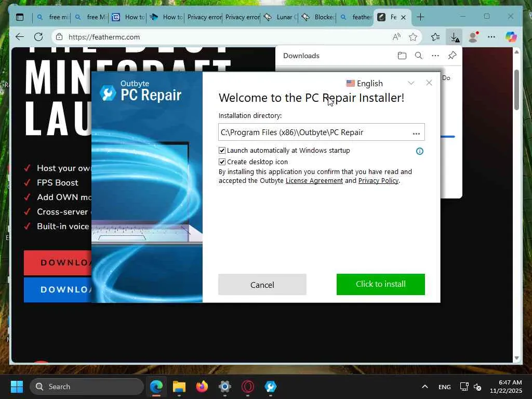Screen dimensions: 532x399
Task: Open the browser profile icon
Action: pos(473,37)
